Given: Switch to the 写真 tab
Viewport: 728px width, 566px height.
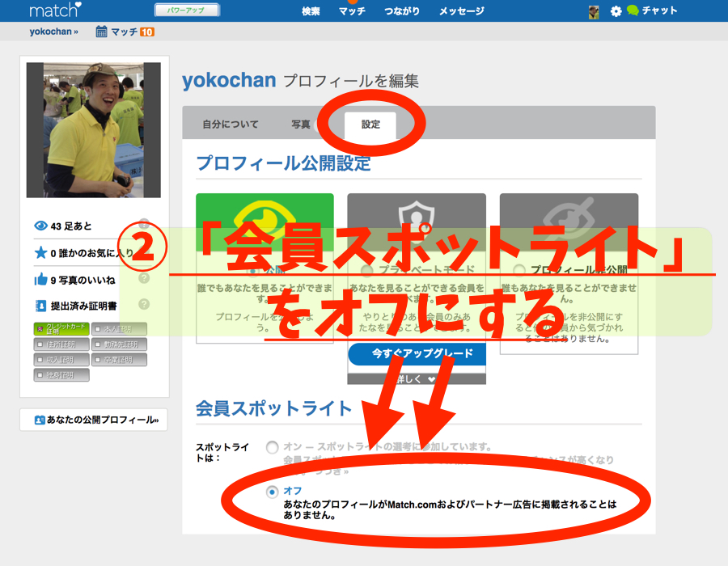Looking at the screenshot, I should pyautogui.click(x=300, y=125).
